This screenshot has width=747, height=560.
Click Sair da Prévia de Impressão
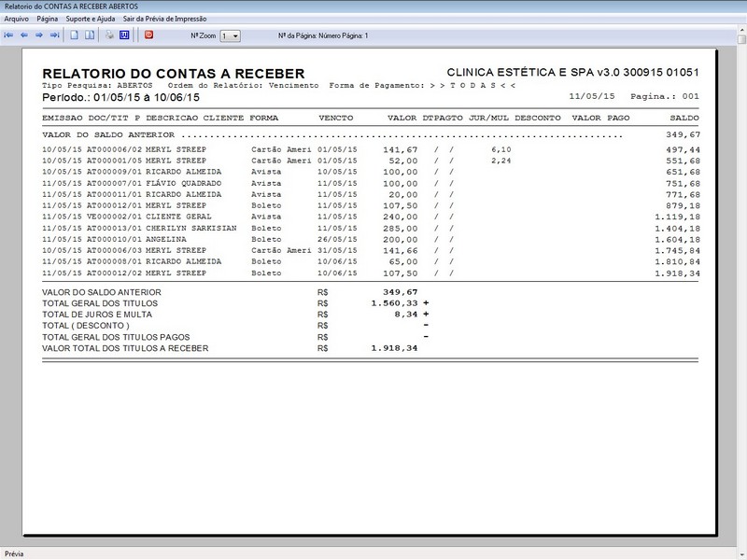pos(165,19)
